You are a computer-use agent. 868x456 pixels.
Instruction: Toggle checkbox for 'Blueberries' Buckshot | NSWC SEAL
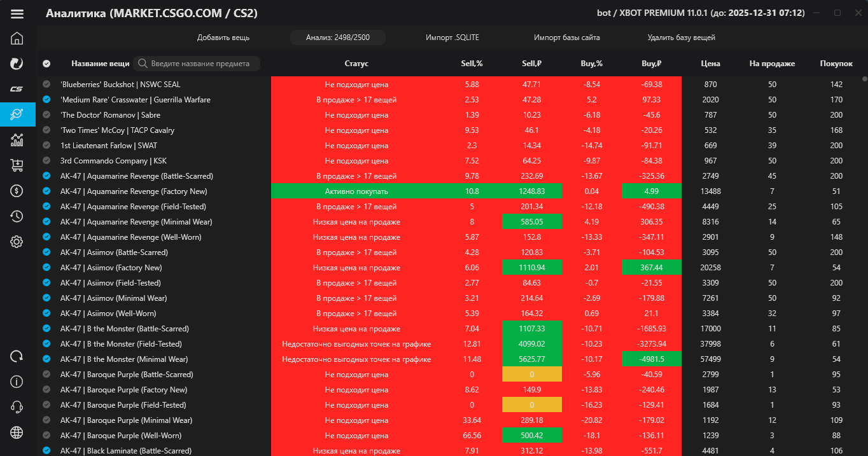click(x=46, y=85)
